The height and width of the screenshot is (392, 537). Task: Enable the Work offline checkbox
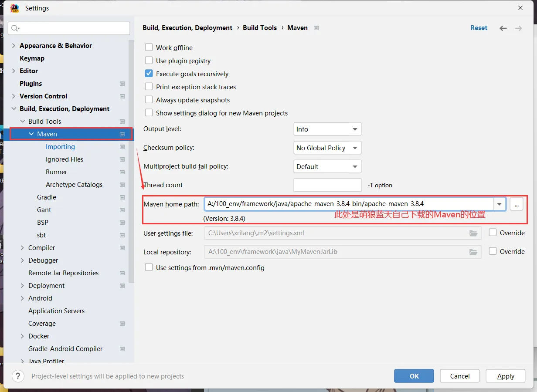(x=149, y=47)
